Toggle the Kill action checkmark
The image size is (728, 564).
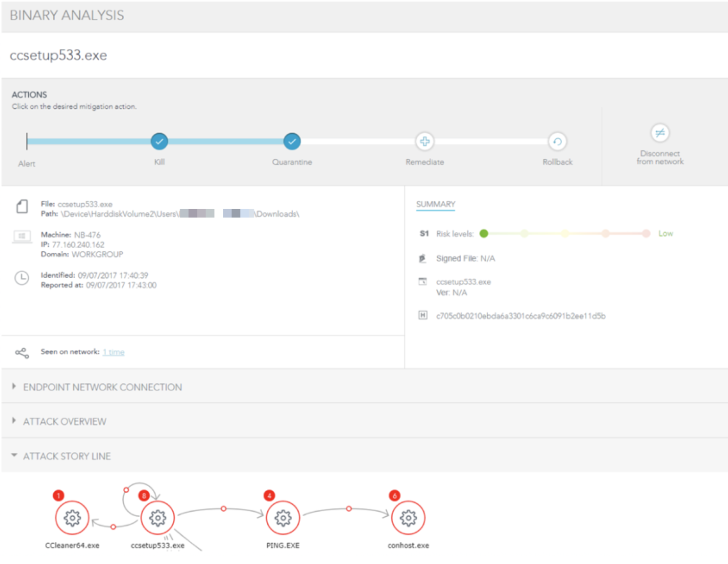159,141
